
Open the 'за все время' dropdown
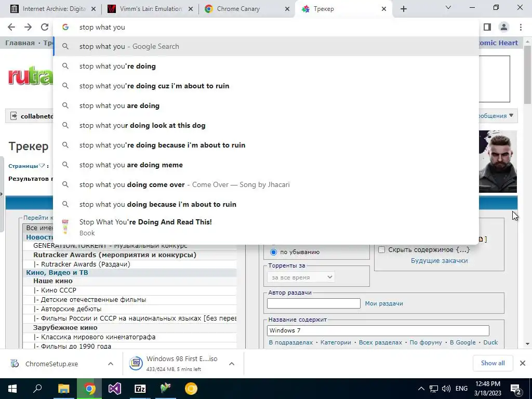coord(301,277)
